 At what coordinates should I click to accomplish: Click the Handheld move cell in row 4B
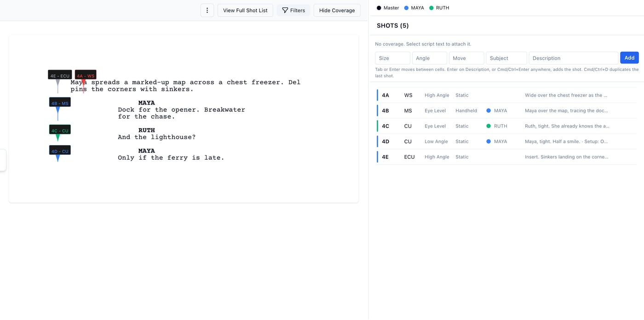coord(466,111)
